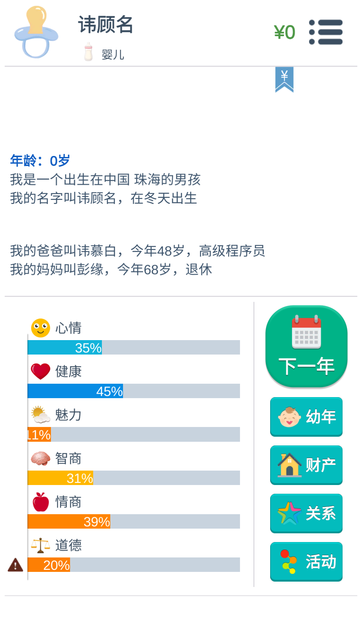Tap the ¥0 money balance

coord(285,32)
